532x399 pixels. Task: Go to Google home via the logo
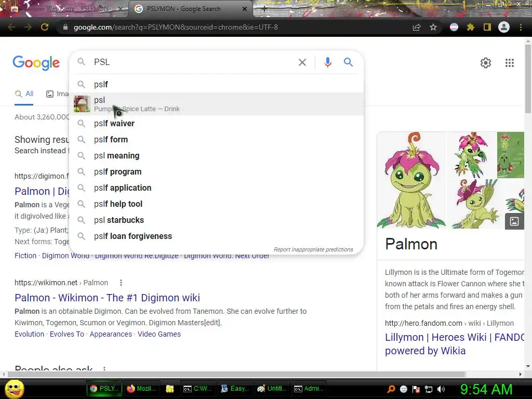tap(36, 63)
